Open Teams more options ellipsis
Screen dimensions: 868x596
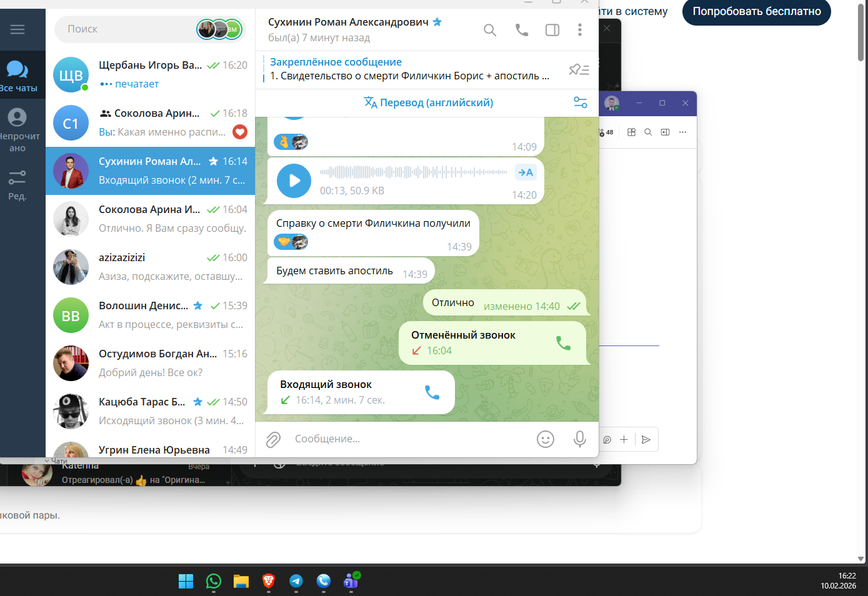coord(682,132)
